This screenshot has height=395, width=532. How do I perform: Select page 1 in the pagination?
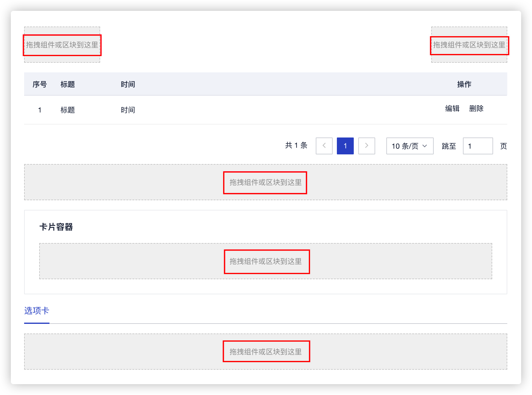(x=345, y=146)
